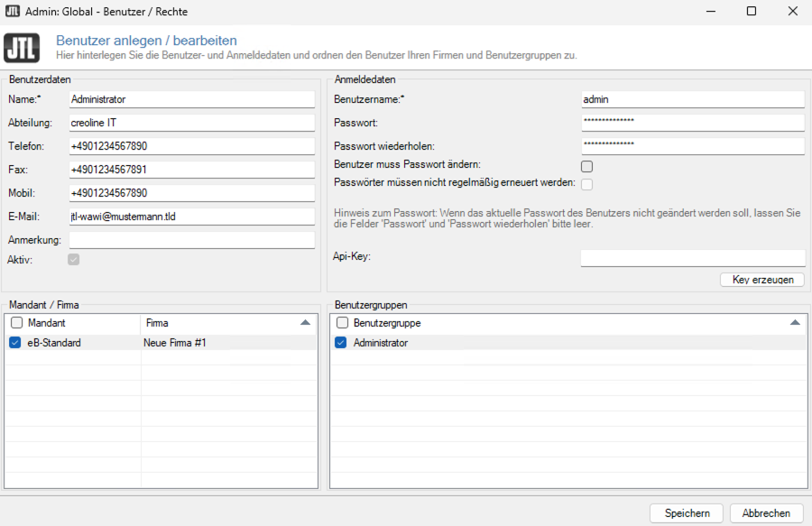812x526 pixels.
Task: Toggle the Aktiv checkbox
Action: (x=74, y=259)
